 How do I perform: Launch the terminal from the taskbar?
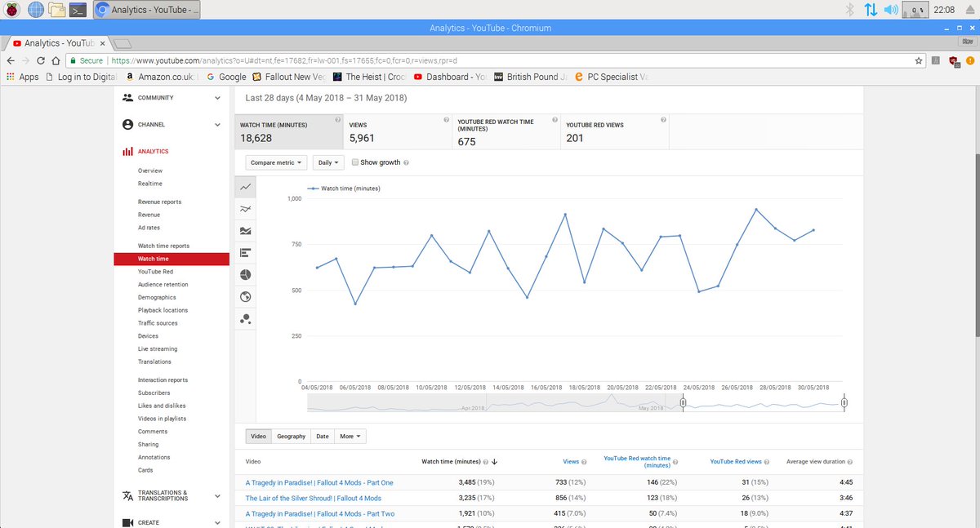(78, 10)
